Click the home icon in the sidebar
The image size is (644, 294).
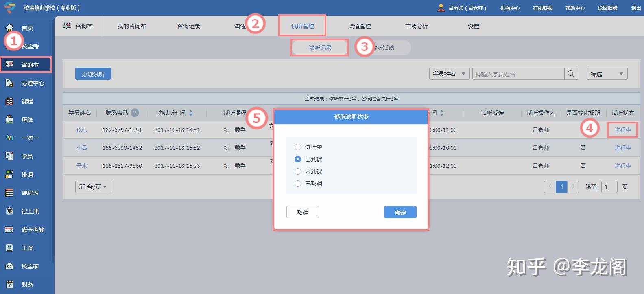[9, 28]
